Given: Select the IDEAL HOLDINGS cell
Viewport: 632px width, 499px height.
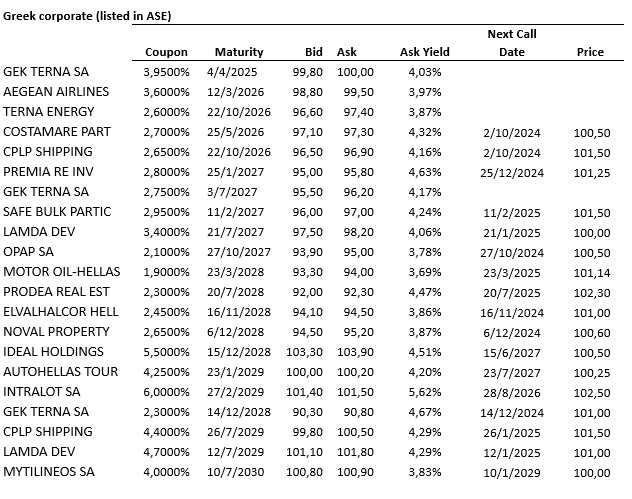Looking at the screenshot, I should click(x=53, y=352).
